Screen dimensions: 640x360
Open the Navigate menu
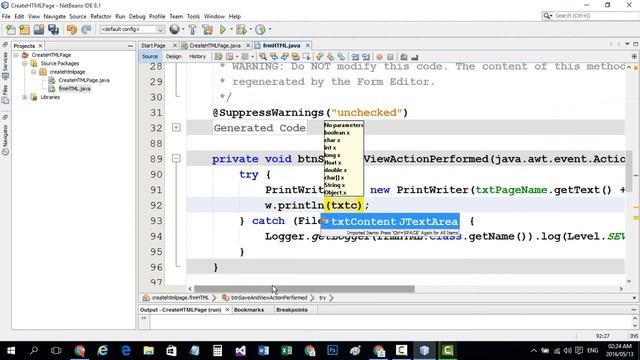(x=55, y=16)
